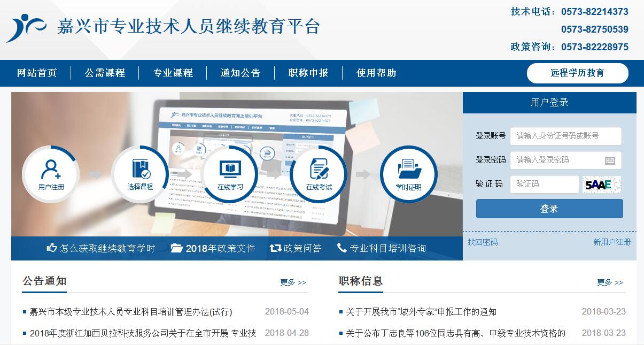The height and width of the screenshot is (345, 644).
Task: Open 政策问答 with the arrows icon
Action: click(296, 248)
